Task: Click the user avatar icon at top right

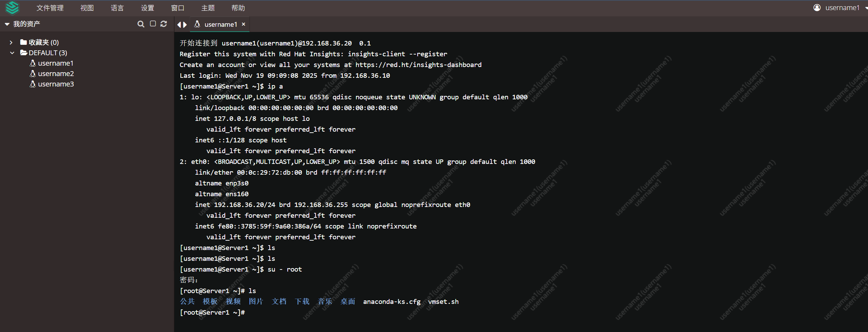Action: (x=817, y=8)
